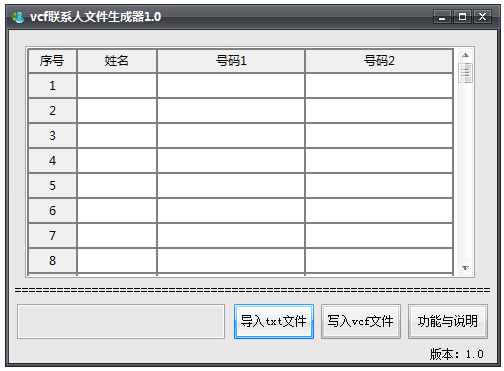Viewport: 504px width, 371px height.
Task: Select row header number 5
Action: click(x=52, y=186)
